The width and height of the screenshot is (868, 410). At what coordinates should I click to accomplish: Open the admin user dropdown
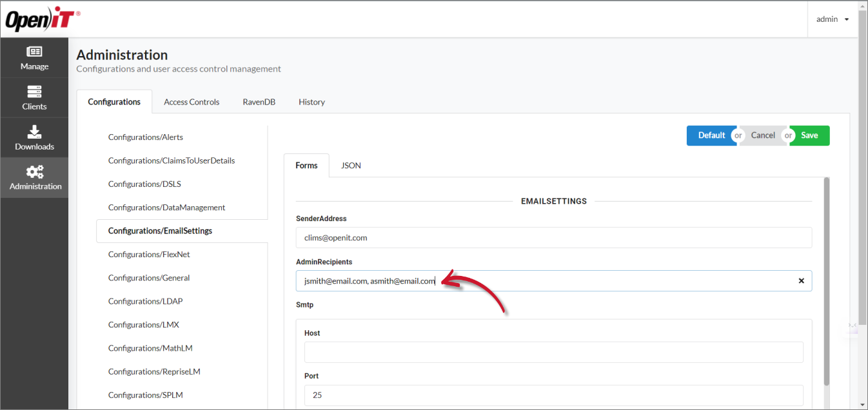pyautogui.click(x=833, y=19)
